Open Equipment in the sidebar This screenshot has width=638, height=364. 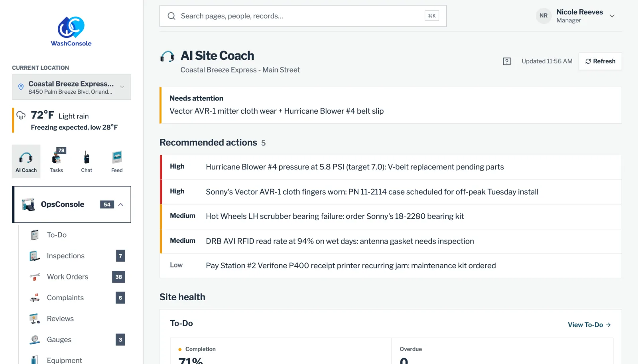65,360
